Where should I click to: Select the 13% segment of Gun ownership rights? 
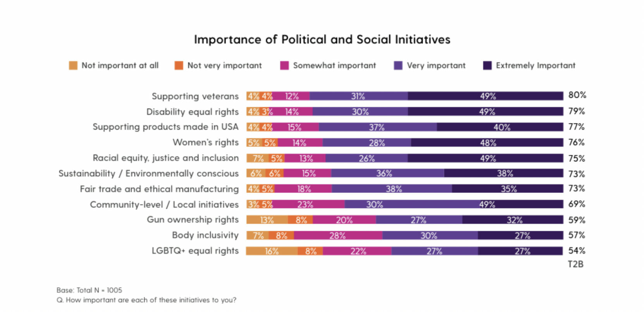coord(267,220)
